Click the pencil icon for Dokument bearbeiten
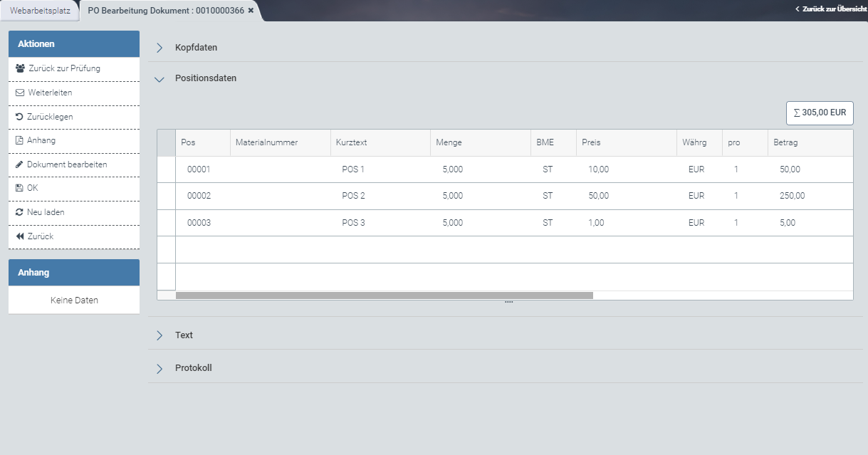 click(20, 164)
